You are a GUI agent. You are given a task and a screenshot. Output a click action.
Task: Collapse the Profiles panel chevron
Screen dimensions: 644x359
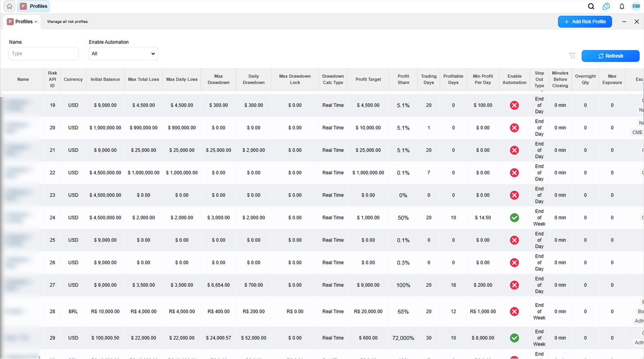[36, 22]
